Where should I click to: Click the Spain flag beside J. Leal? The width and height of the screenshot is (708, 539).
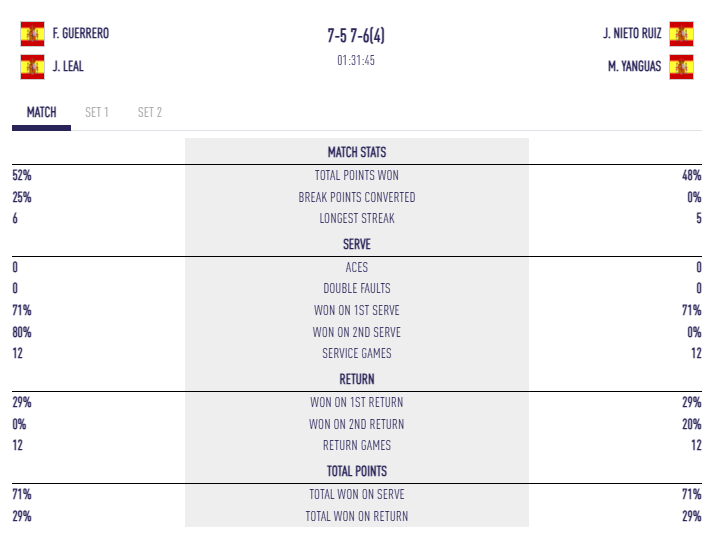coord(32,68)
